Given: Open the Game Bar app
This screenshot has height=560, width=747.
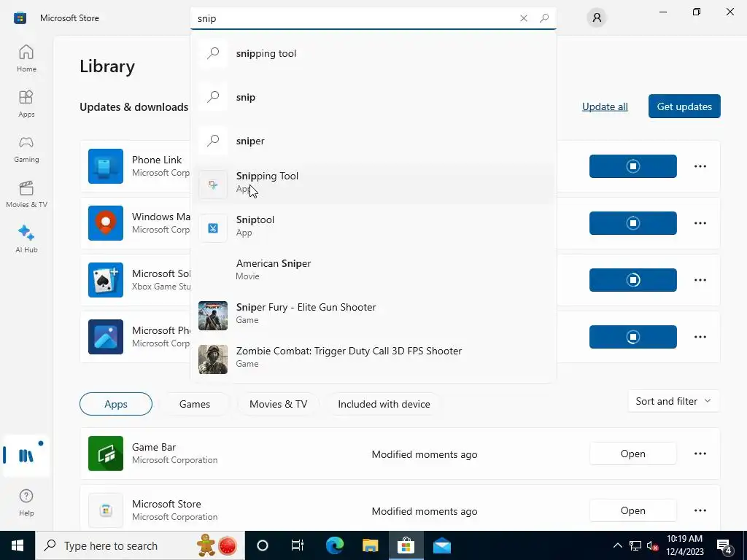Looking at the screenshot, I should (632, 454).
